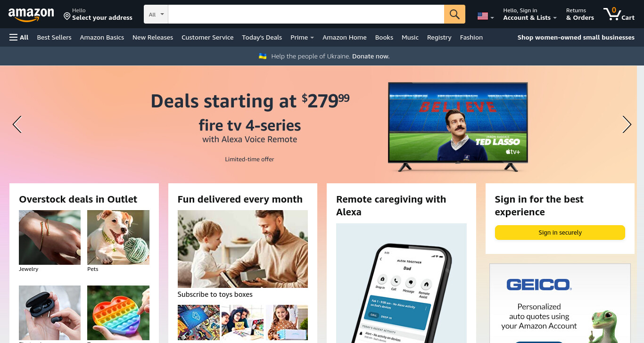This screenshot has height=343, width=644.
Task: Open the All hamburger menu
Action: [x=19, y=37]
